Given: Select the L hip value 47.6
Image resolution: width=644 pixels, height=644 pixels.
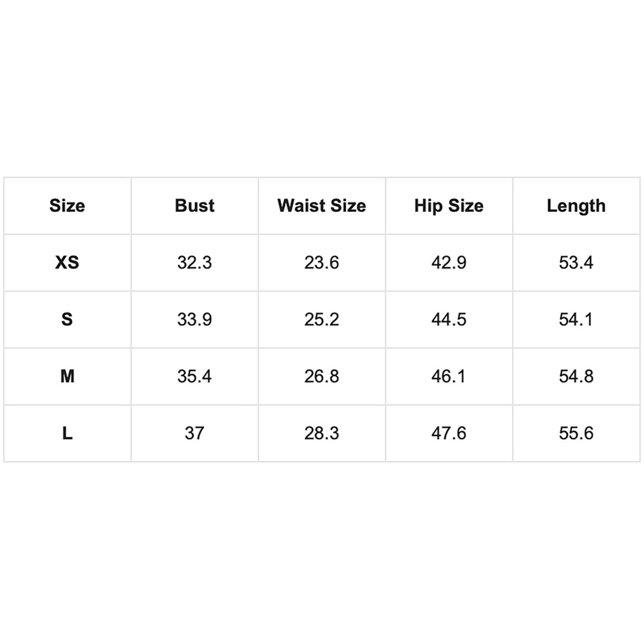Looking at the screenshot, I should click(449, 433).
